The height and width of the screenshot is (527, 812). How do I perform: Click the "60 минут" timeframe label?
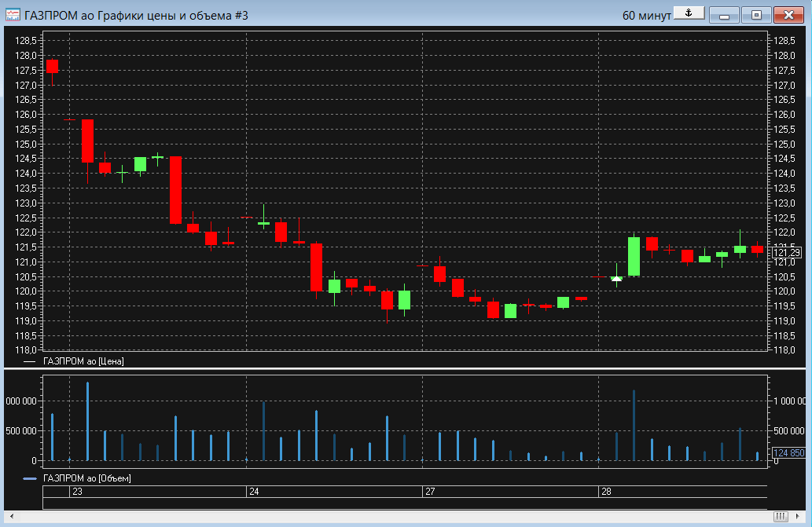[646, 16]
